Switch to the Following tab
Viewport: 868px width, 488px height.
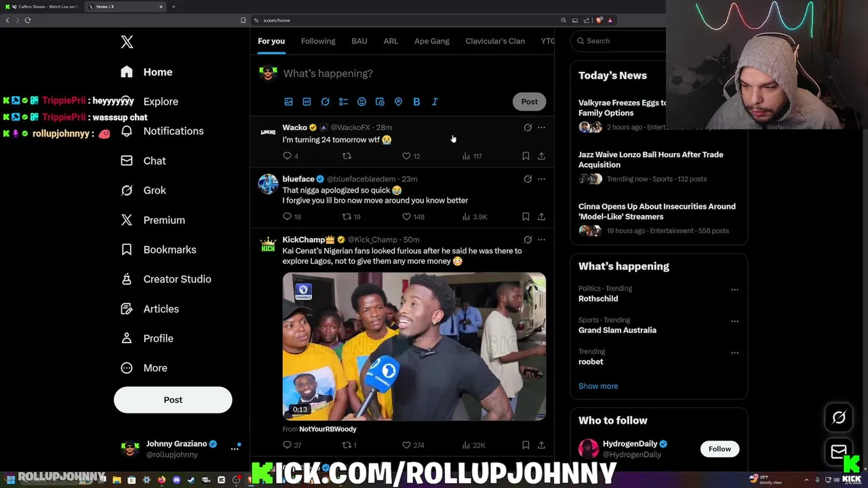pyautogui.click(x=318, y=41)
